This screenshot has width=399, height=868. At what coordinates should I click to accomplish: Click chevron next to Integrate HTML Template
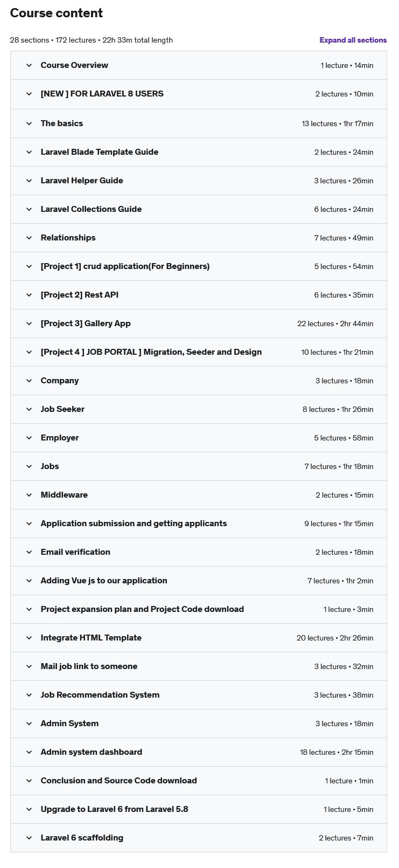[29, 638]
